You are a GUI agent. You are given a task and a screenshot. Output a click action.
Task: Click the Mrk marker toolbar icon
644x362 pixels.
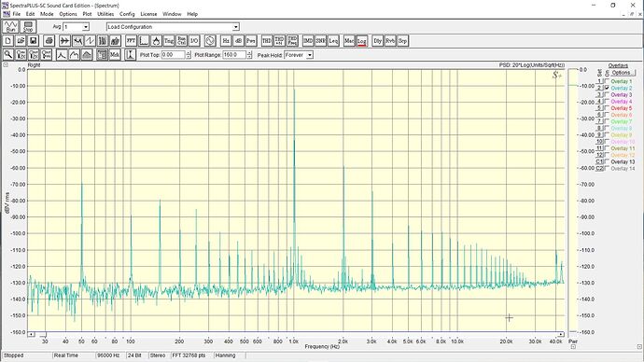coord(115,55)
